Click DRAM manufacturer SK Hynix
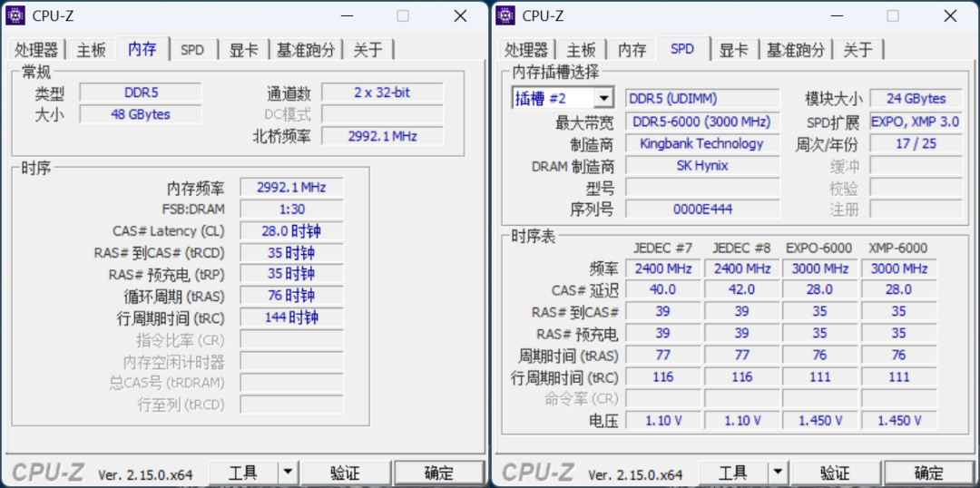The height and width of the screenshot is (488, 980). pyautogui.click(x=702, y=166)
